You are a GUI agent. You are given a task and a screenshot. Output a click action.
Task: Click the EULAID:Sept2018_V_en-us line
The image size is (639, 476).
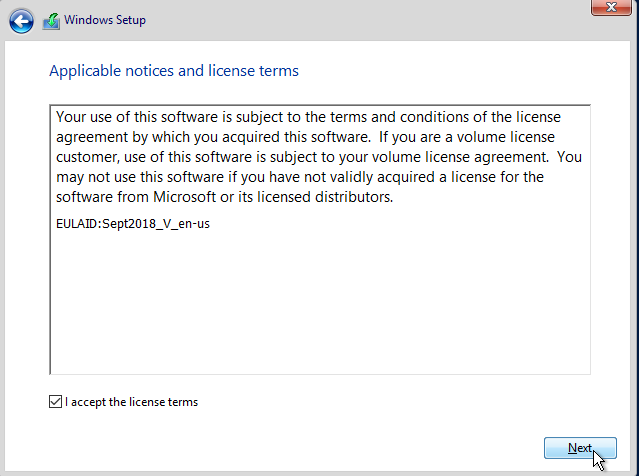(x=133, y=224)
